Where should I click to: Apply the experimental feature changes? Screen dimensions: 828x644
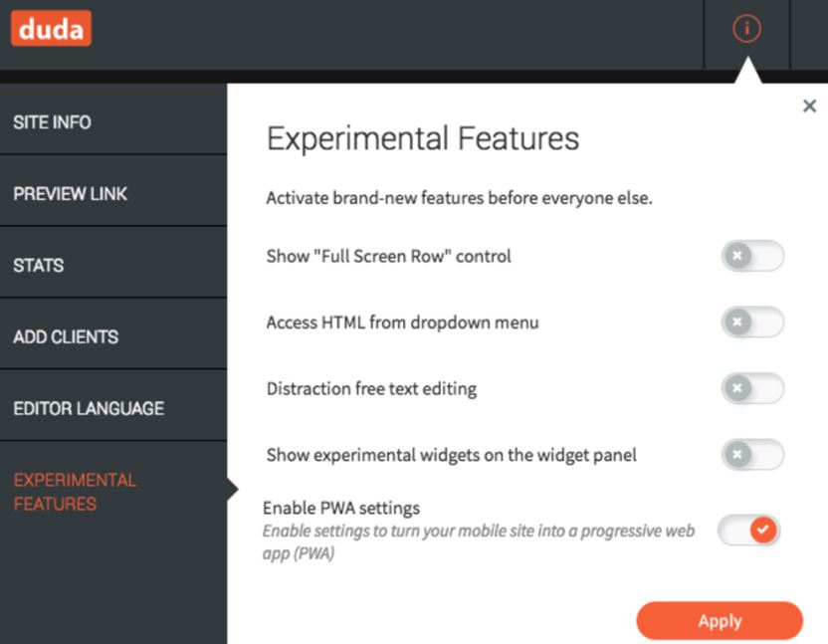pyautogui.click(x=720, y=621)
